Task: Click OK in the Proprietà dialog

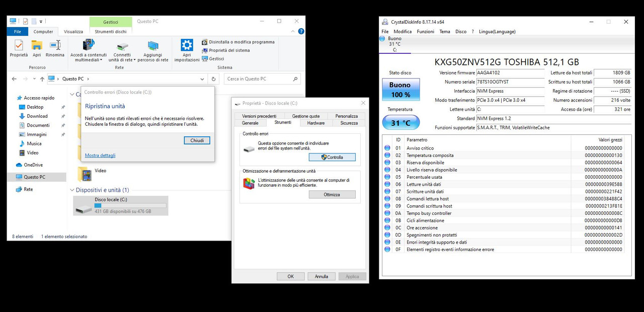Action: (x=291, y=276)
